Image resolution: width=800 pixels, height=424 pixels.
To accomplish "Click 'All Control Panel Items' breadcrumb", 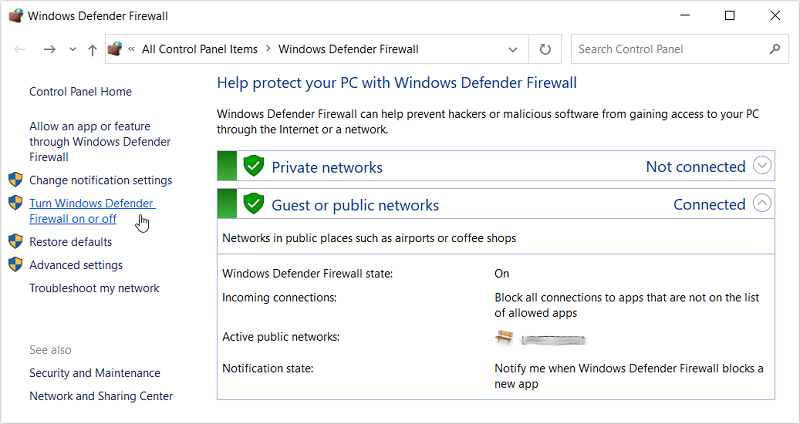I will pyautogui.click(x=200, y=49).
